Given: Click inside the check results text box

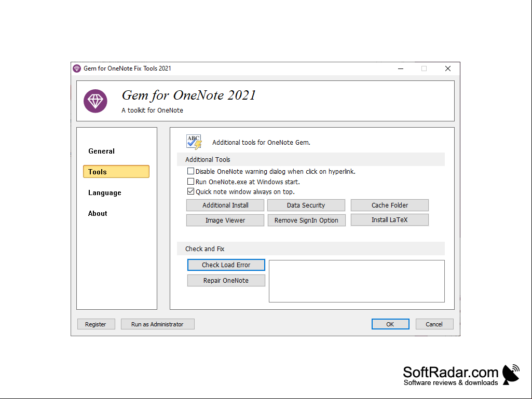Looking at the screenshot, I should 357,281.
